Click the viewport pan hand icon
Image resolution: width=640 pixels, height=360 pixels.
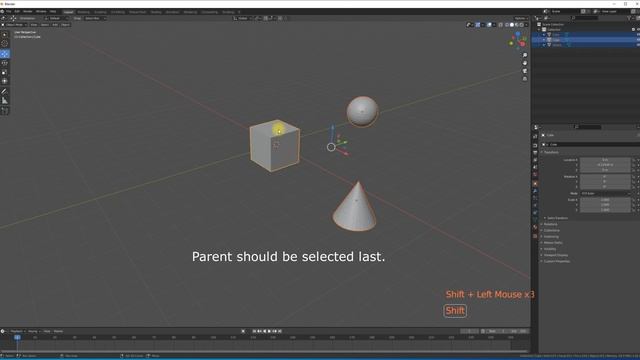tap(525, 63)
